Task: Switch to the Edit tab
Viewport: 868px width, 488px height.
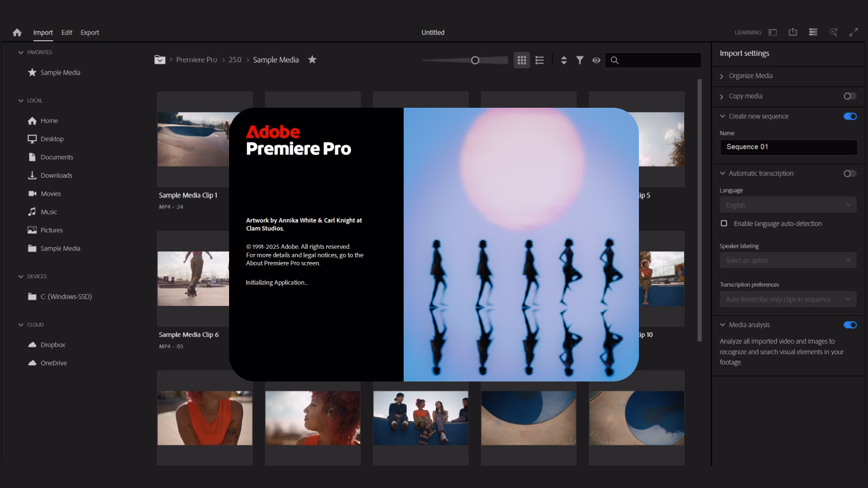Action: click(x=67, y=32)
